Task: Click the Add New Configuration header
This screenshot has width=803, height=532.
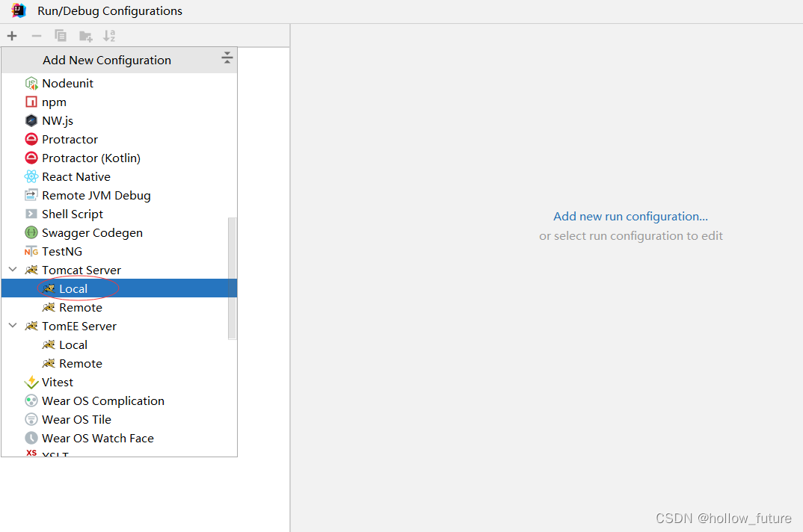Action: pos(120,60)
